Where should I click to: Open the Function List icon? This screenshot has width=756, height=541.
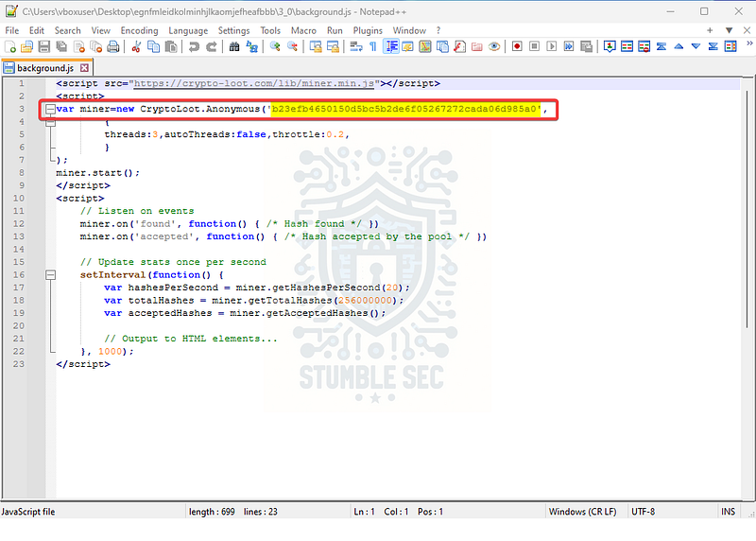[x=460, y=46]
